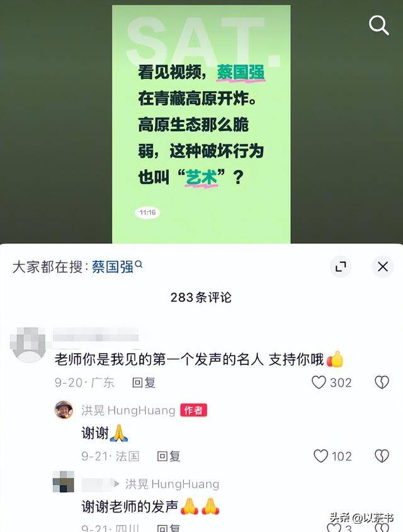Expand the comments panel to full screen

pos(341,267)
